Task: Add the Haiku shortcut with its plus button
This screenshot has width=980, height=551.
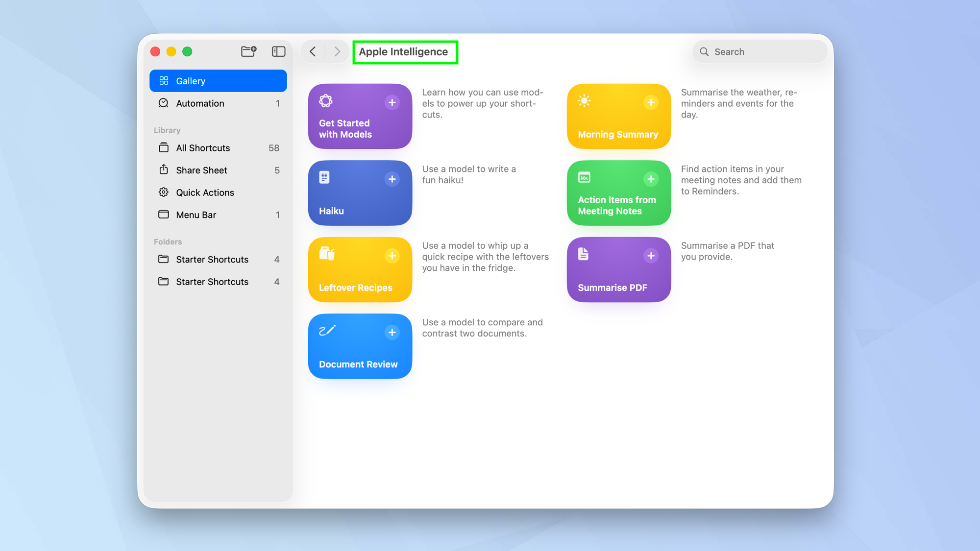Action: [392, 179]
